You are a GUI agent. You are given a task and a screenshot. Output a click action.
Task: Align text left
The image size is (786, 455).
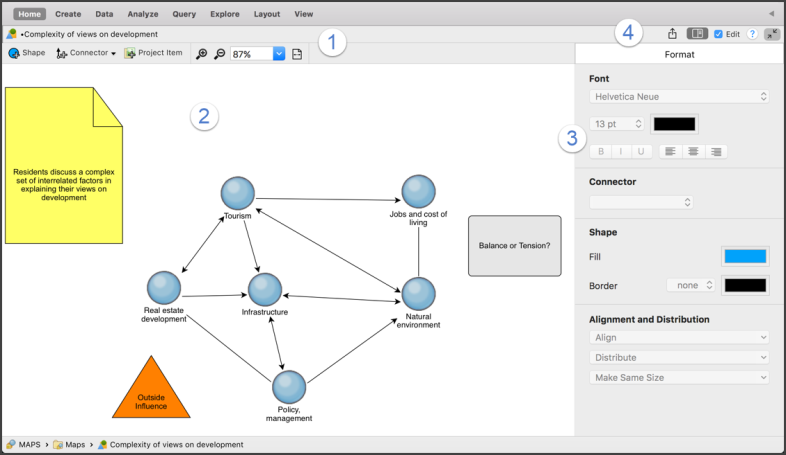[x=670, y=151]
